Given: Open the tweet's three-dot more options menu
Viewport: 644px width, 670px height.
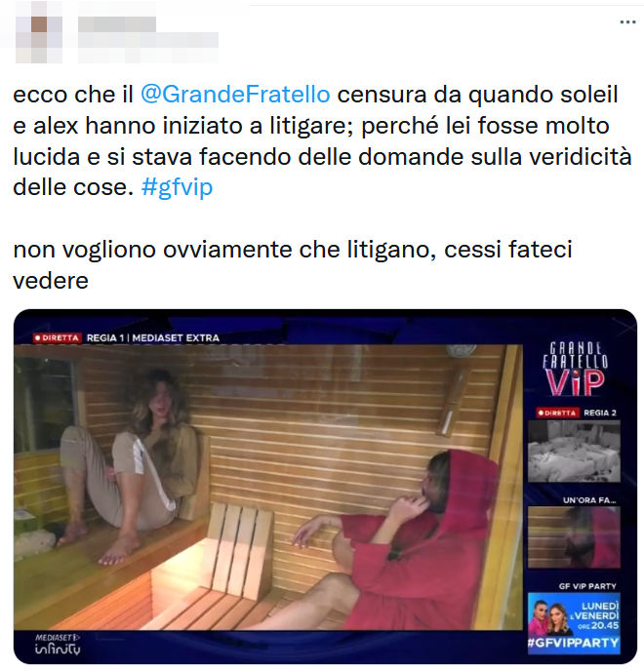Looking at the screenshot, I should [x=627, y=22].
